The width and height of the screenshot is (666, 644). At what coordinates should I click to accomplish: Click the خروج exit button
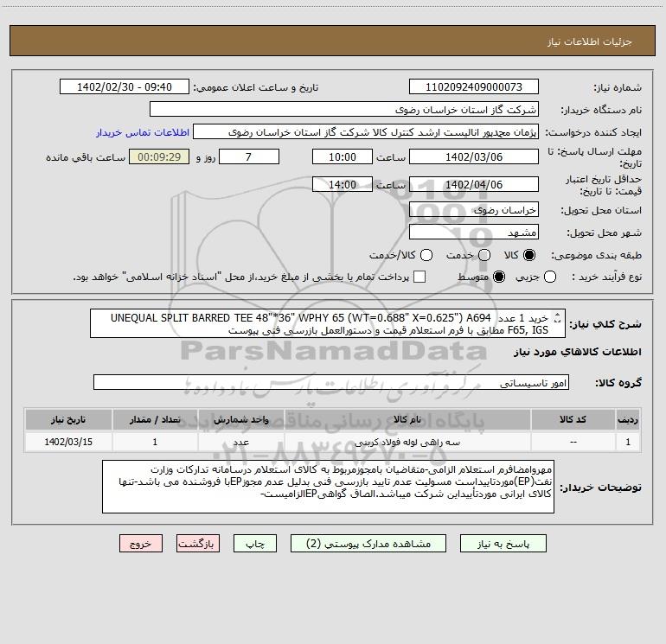click(x=141, y=544)
